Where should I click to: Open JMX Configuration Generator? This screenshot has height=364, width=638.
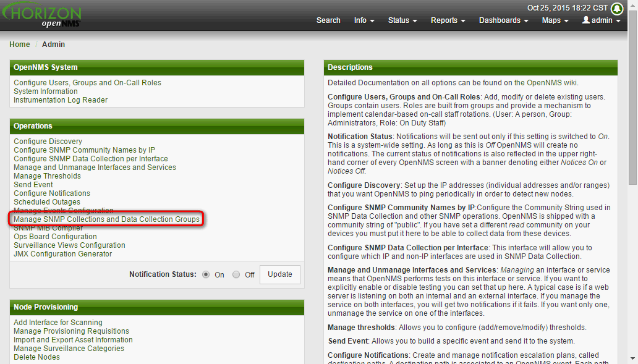point(62,254)
